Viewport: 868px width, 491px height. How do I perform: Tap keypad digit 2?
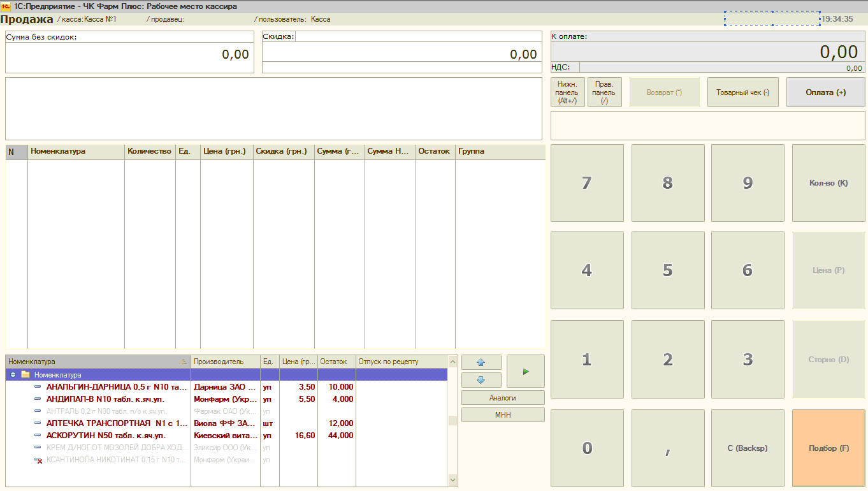[668, 360]
